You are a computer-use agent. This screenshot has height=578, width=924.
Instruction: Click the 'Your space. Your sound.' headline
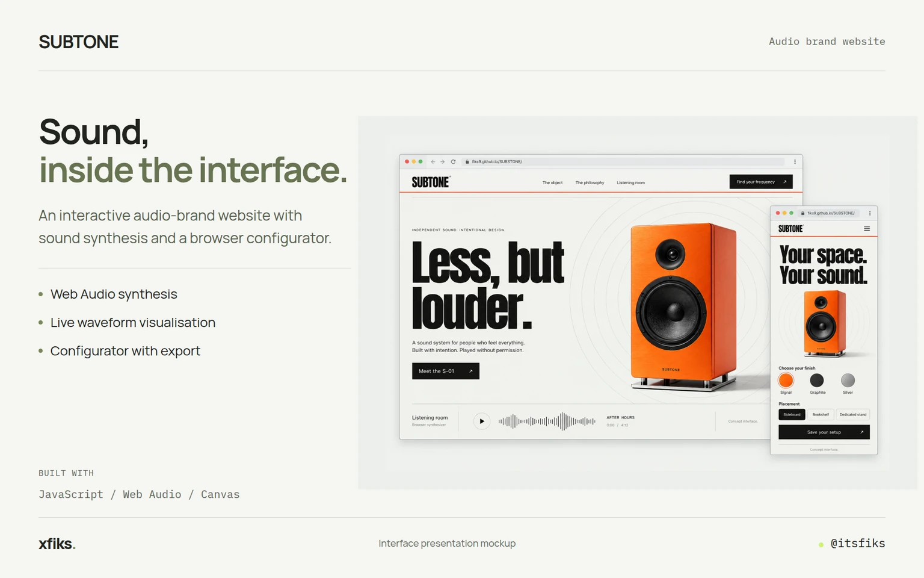coord(824,265)
